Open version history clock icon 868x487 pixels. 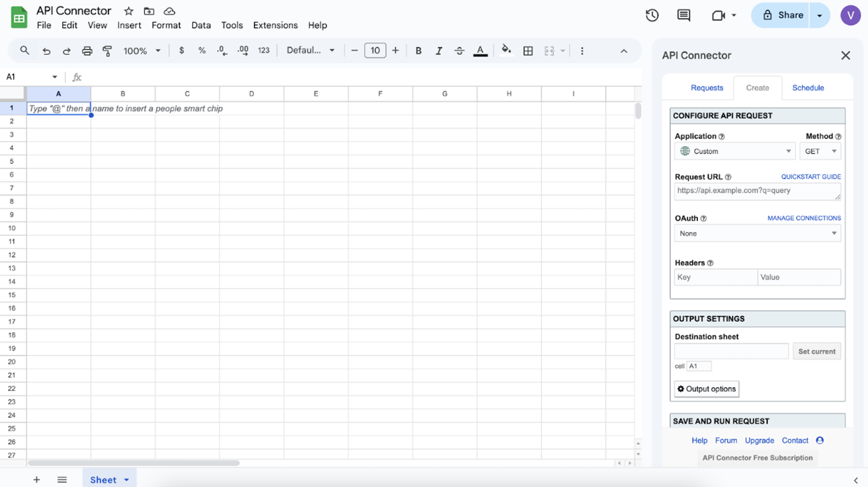[x=652, y=16]
